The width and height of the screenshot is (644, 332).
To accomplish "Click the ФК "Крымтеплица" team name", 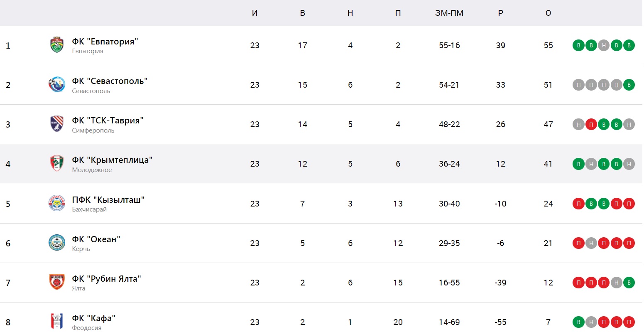I will [x=112, y=160].
